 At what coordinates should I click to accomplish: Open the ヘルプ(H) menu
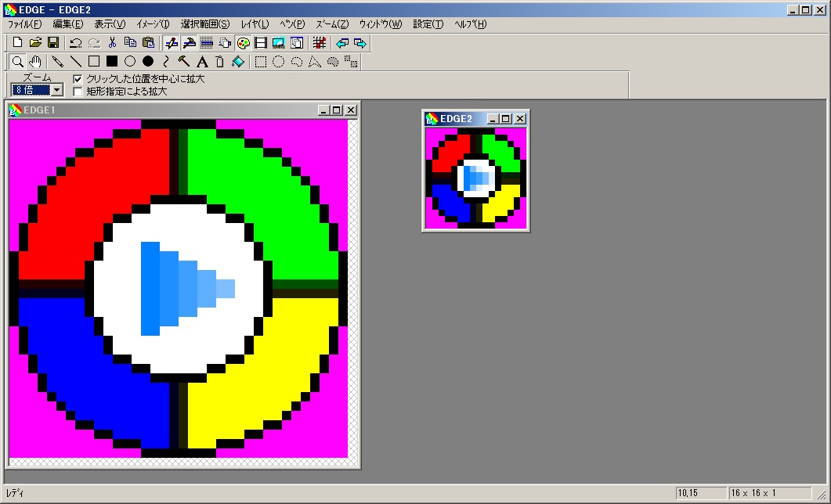click(x=470, y=24)
